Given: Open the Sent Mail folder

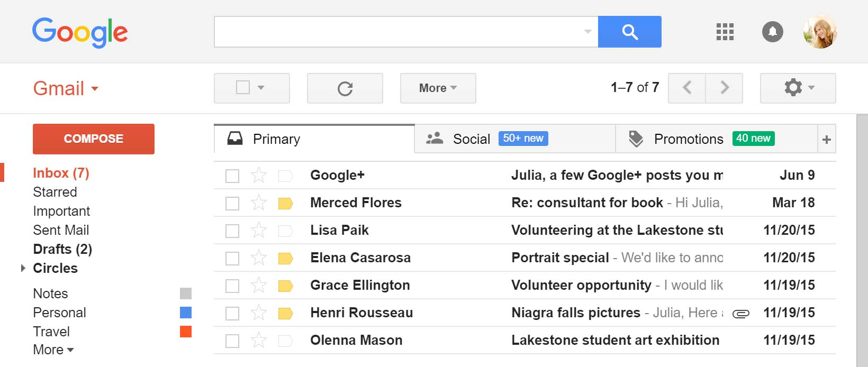Looking at the screenshot, I should point(61,230).
